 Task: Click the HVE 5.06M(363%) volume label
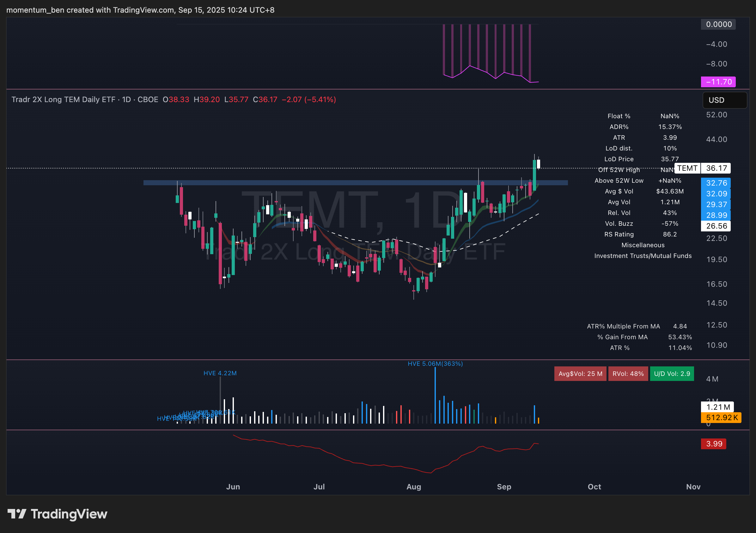[435, 364]
